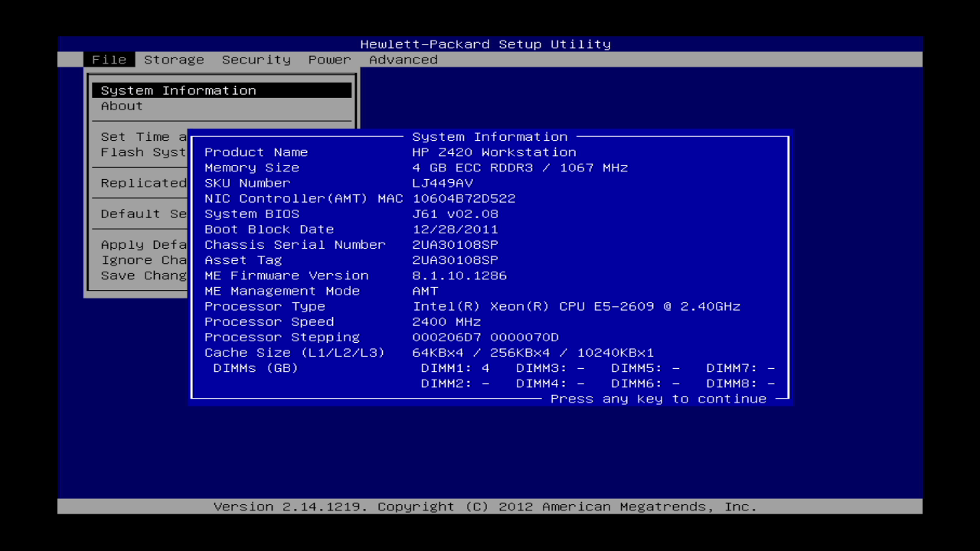Select About menu entry

[122, 106]
